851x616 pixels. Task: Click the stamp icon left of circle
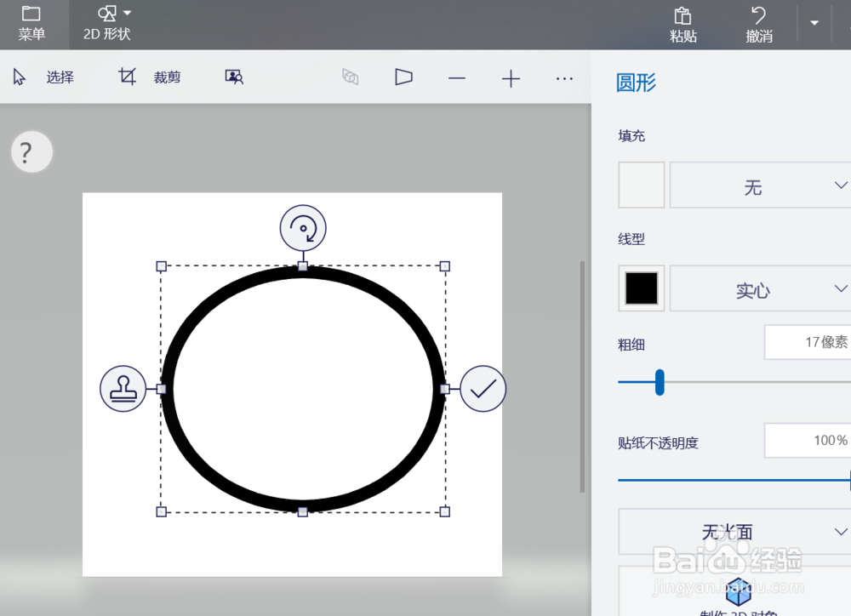(123, 389)
